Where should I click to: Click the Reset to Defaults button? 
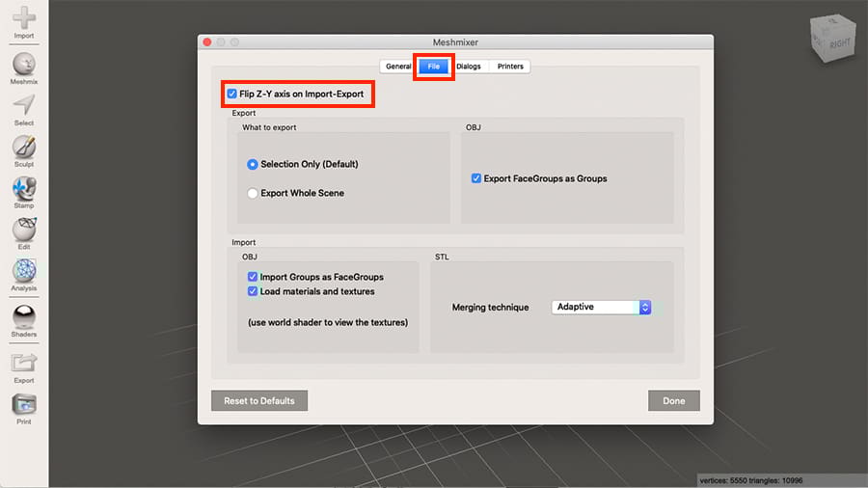point(259,400)
